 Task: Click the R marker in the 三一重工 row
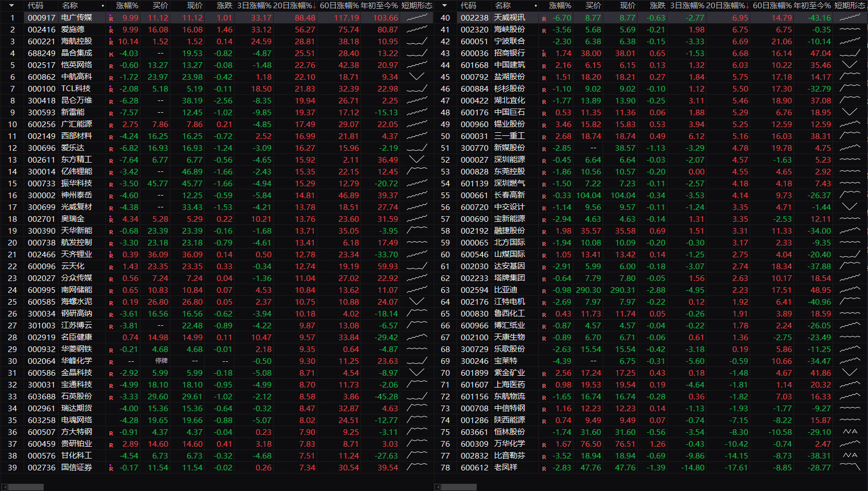click(x=544, y=137)
